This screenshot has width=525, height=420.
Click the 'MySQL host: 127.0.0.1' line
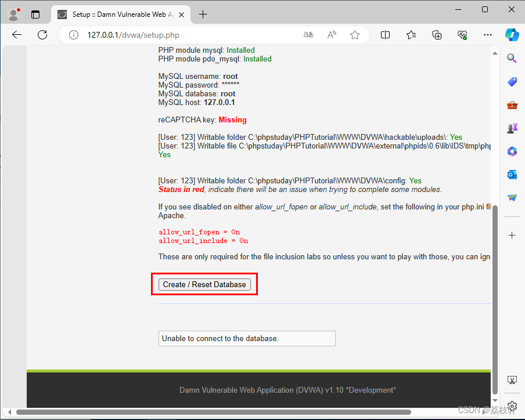[x=196, y=102]
